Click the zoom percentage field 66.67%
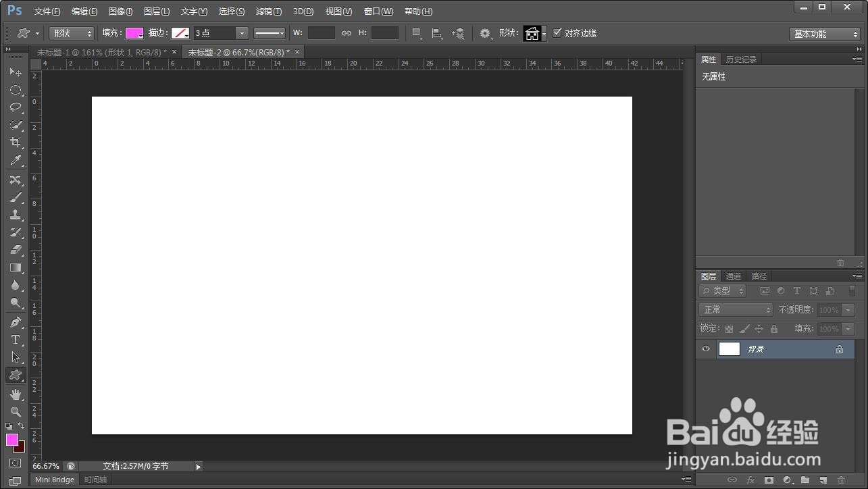Viewport: 868px width, 489px height. [46, 466]
